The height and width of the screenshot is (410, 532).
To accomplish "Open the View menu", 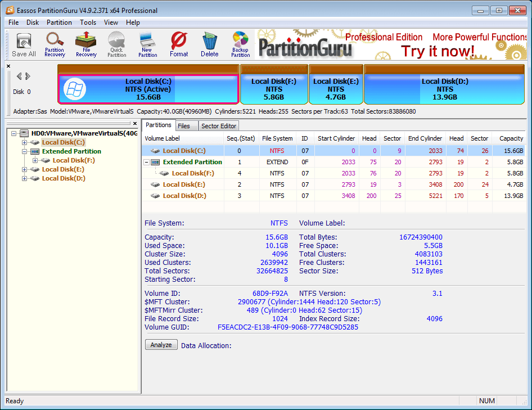I will coord(111,22).
